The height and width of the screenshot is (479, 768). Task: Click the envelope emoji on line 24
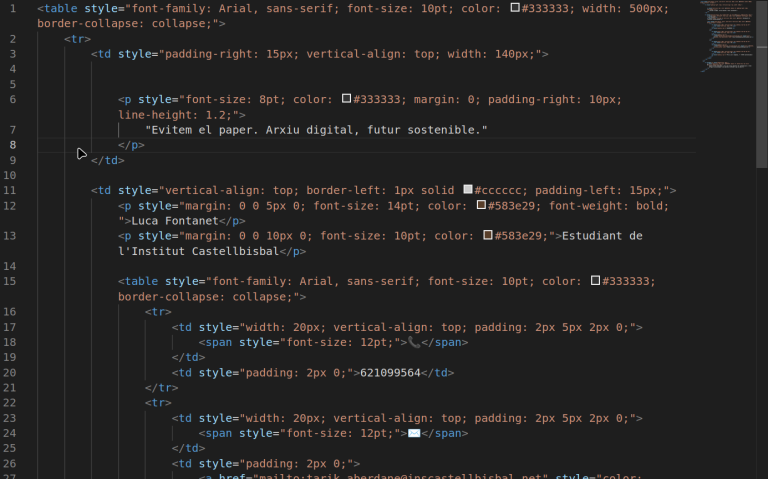point(414,433)
